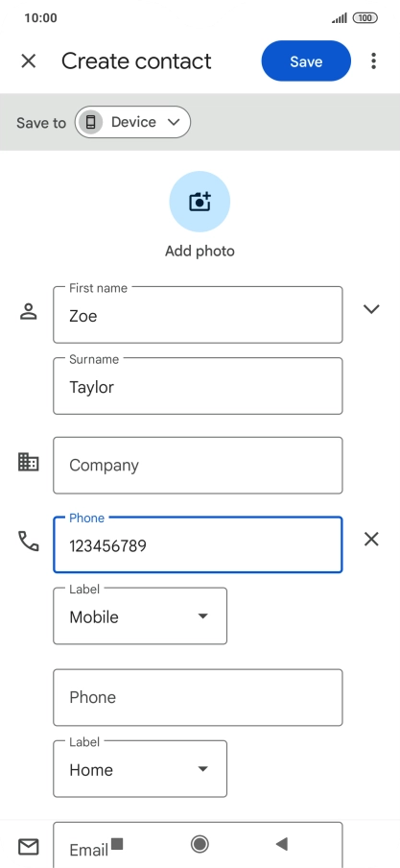
Task: Click the person icon beside First name
Action: coord(28,312)
